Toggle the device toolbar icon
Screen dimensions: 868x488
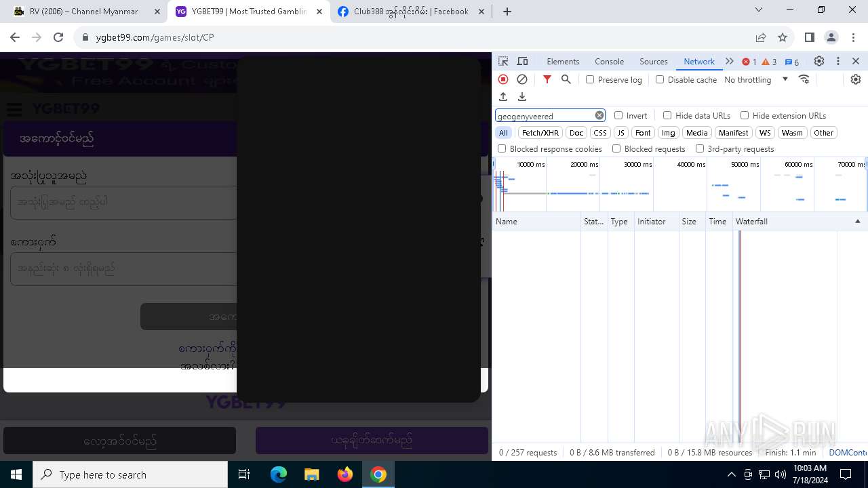click(x=522, y=61)
